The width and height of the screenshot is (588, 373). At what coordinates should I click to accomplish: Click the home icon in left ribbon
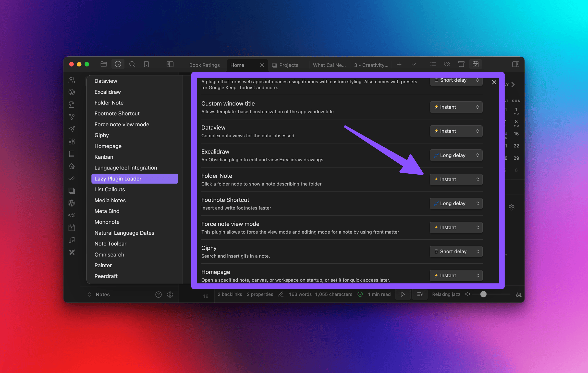(72, 166)
